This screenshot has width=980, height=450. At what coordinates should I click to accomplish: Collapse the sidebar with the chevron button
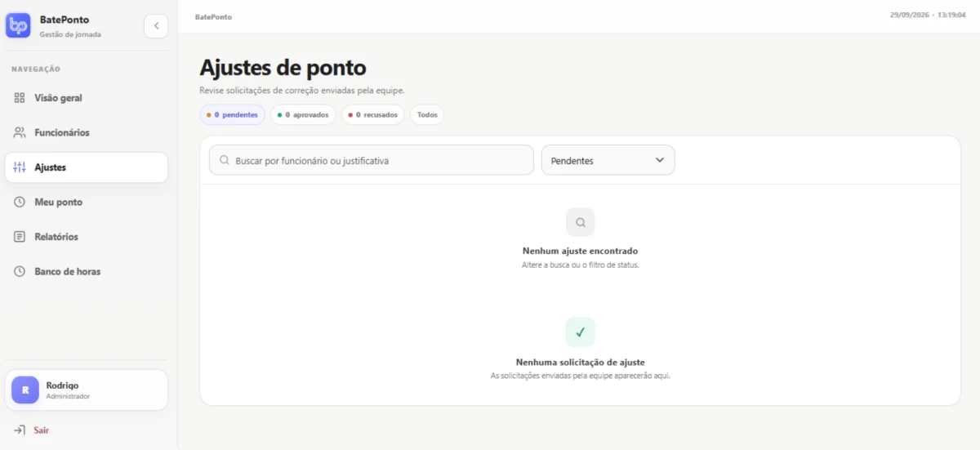click(x=156, y=26)
